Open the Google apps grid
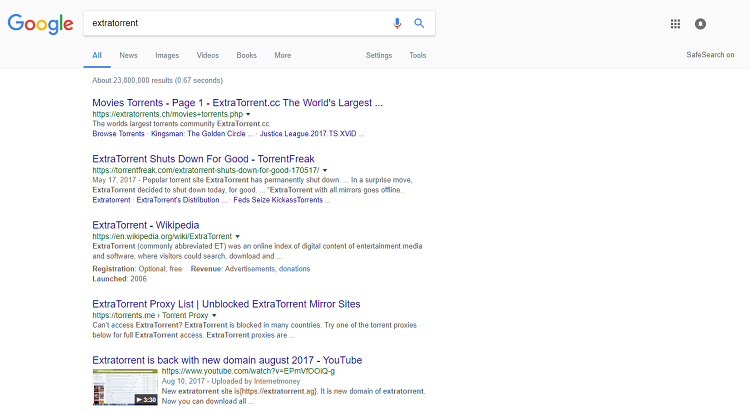This screenshot has width=750, height=412. point(675,23)
